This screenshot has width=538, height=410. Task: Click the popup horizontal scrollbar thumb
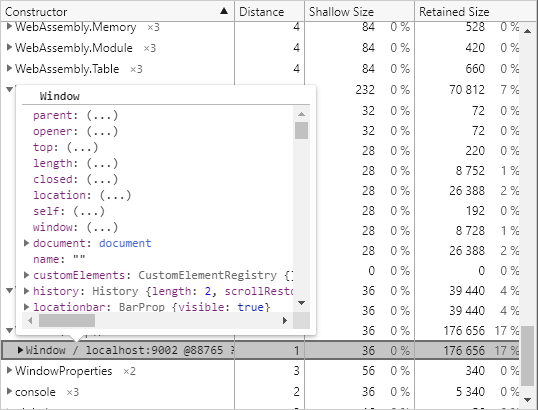(67, 320)
